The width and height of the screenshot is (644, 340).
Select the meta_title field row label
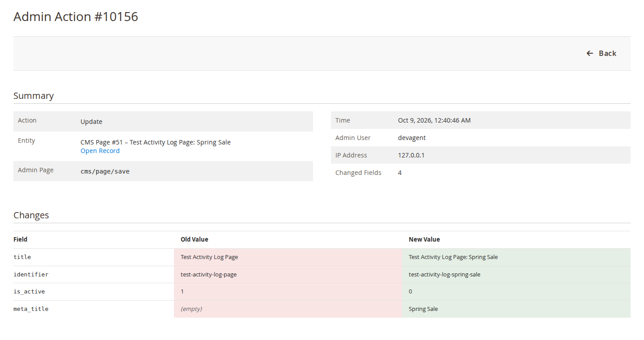click(31, 309)
